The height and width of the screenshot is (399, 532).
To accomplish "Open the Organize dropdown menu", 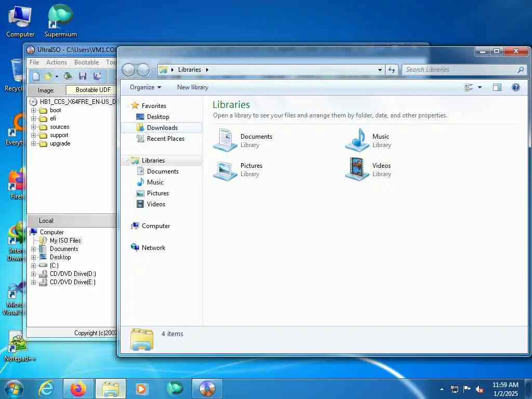I will [145, 87].
